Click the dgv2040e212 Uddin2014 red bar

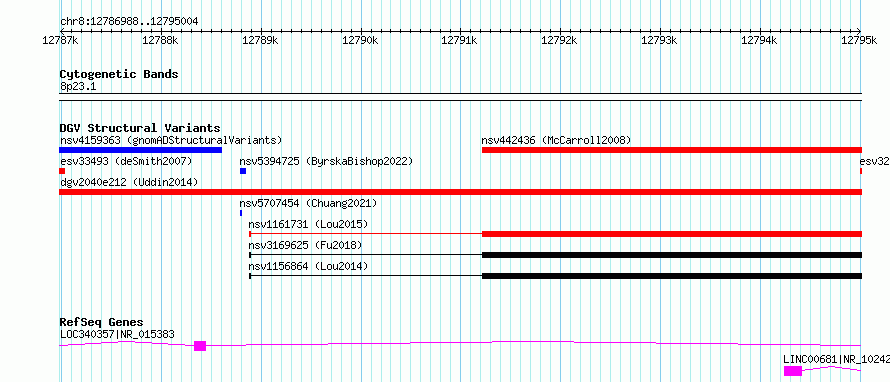point(460,192)
